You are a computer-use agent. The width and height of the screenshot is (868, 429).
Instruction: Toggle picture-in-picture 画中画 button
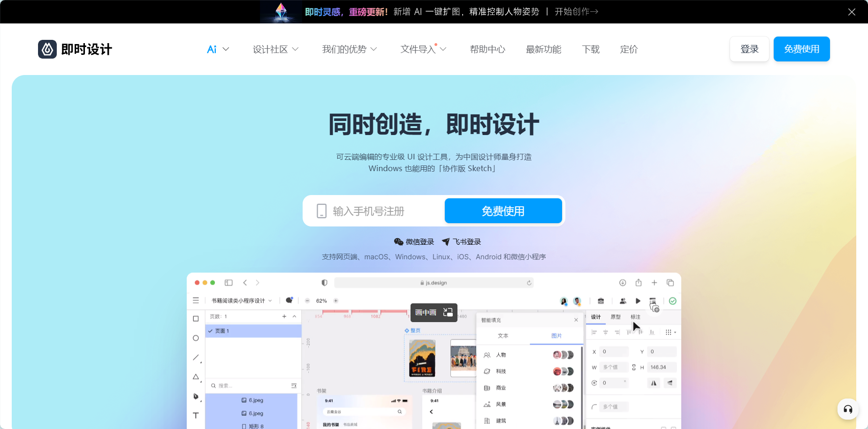tap(434, 313)
